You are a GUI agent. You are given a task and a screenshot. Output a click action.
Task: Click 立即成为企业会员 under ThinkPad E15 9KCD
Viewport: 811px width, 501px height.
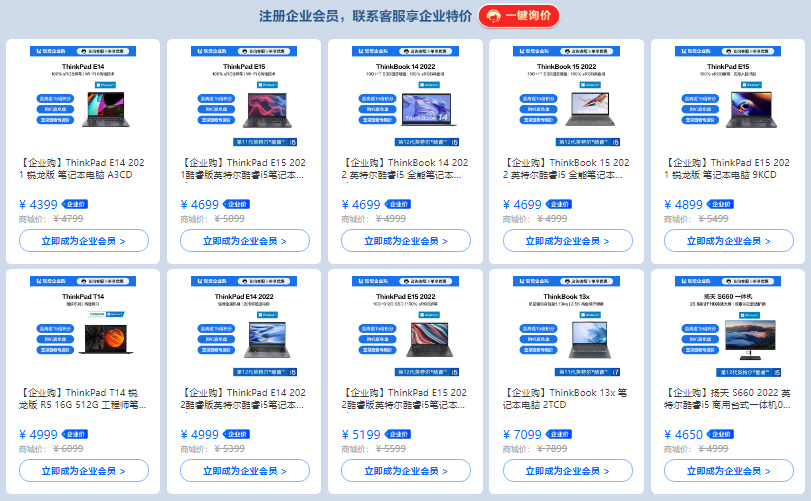[x=729, y=241]
